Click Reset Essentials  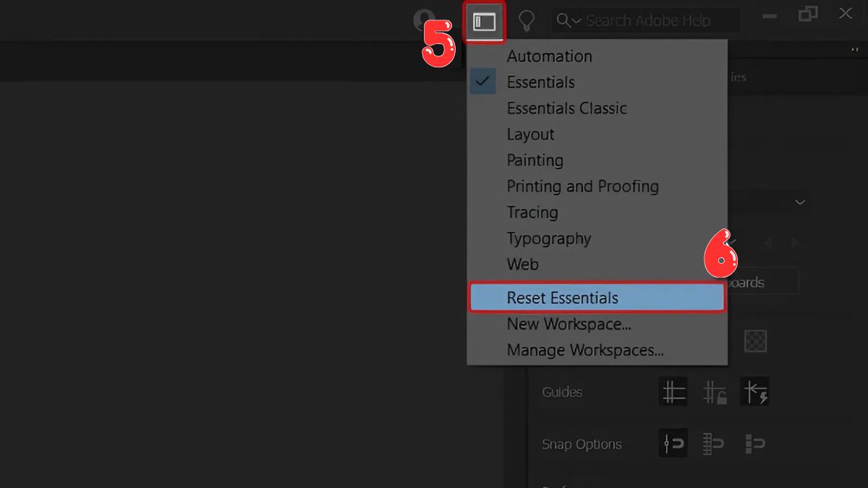[x=597, y=298]
